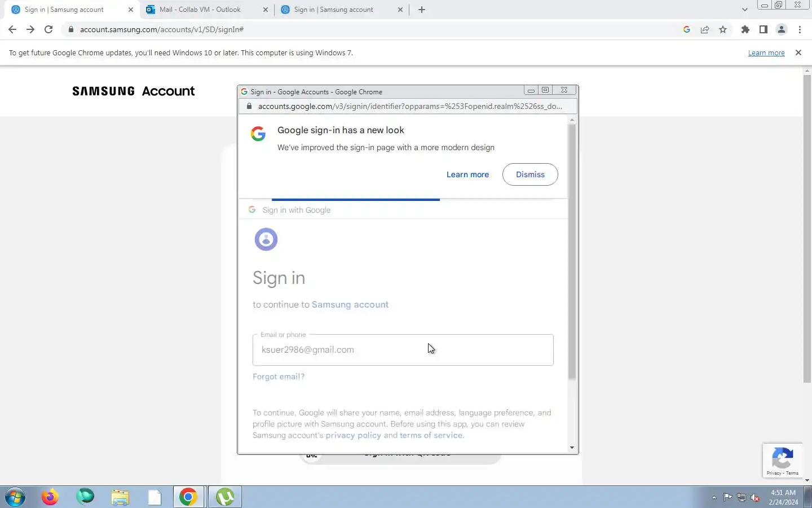Go back using the browser back arrow
This screenshot has width=812, height=508.
click(12, 29)
